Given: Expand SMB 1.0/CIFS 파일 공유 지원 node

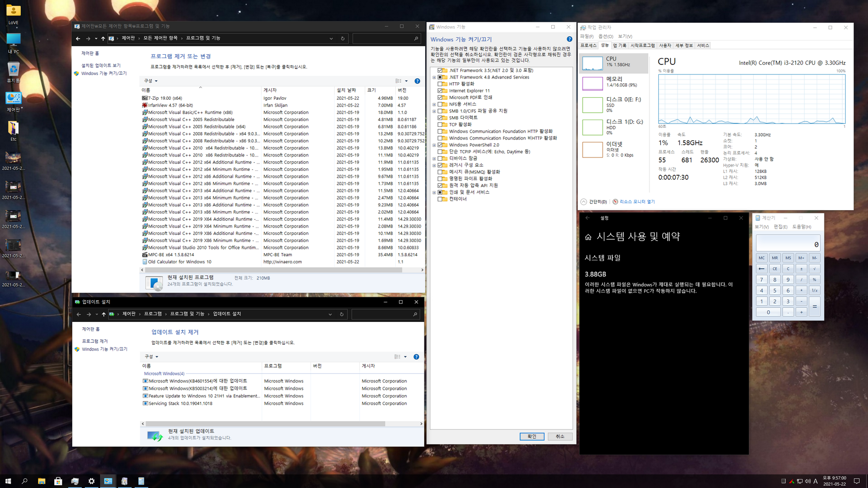Looking at the screenshot, I should (x=434, y=111).
